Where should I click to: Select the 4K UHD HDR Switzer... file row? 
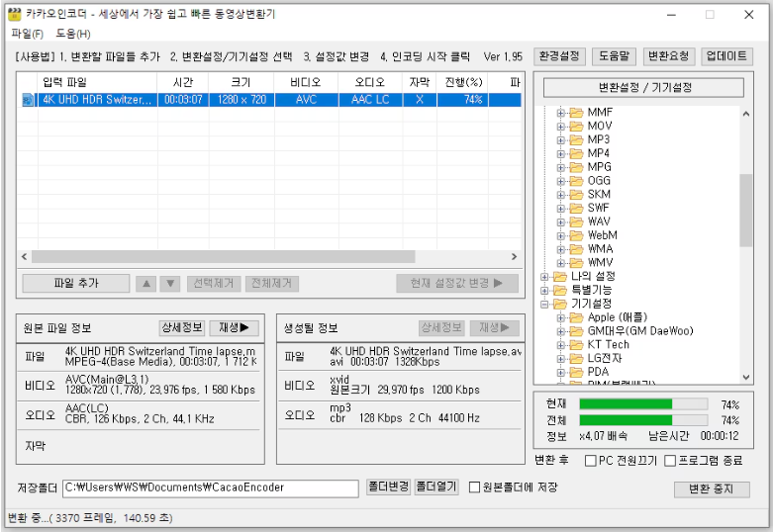(269, 100)
